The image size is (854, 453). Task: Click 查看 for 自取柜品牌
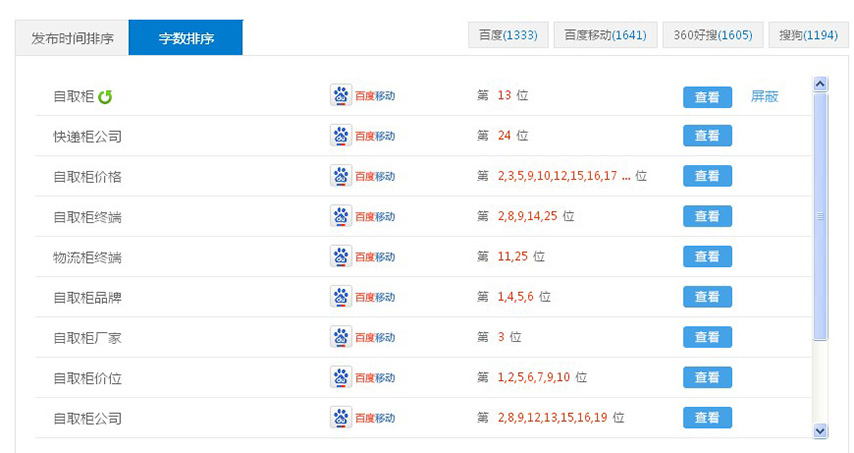coord(707,297)
